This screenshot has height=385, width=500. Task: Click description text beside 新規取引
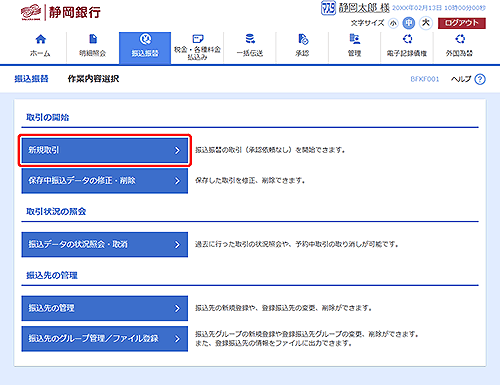tap(270, 150)
